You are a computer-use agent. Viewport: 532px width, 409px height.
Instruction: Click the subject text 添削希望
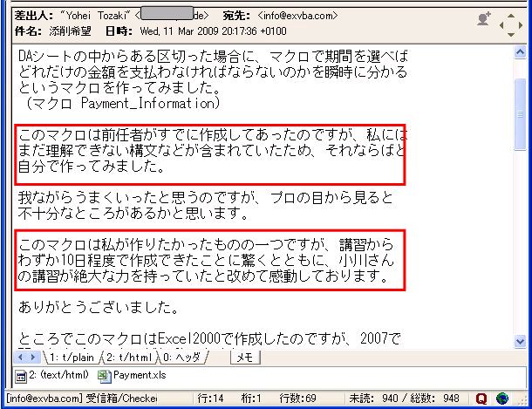(71, 31)
